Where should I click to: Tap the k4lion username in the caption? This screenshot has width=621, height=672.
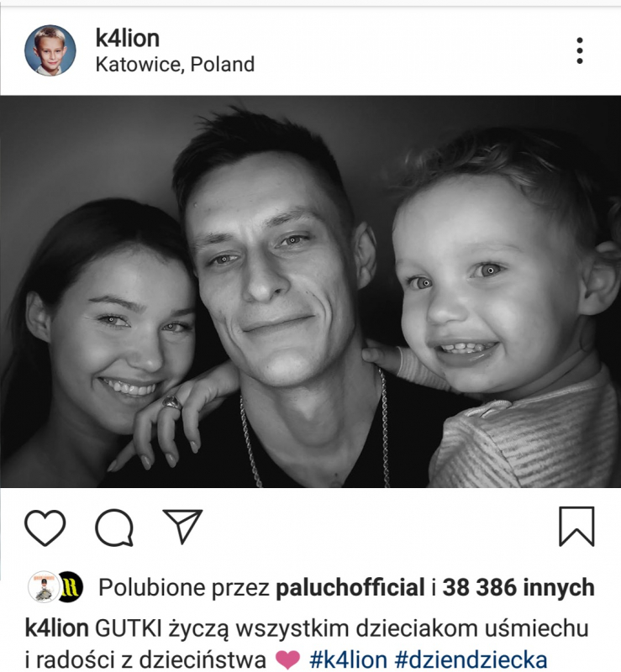coord(56,628)
